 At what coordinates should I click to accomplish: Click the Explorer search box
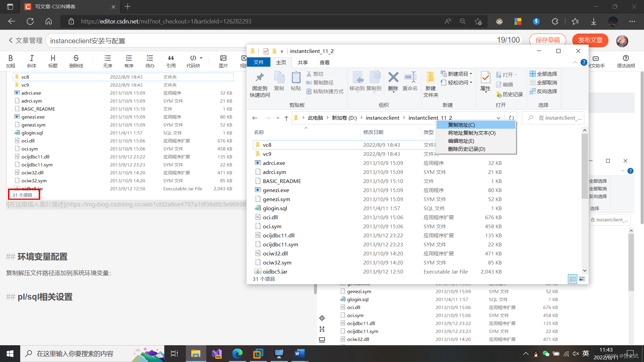click(x=553, y=118)
